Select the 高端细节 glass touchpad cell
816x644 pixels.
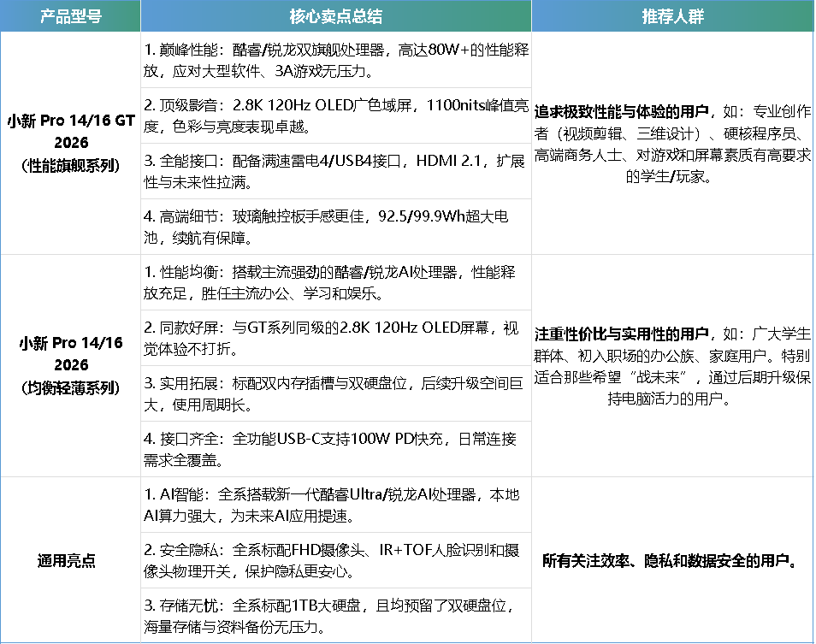click(x=335, y=227)
